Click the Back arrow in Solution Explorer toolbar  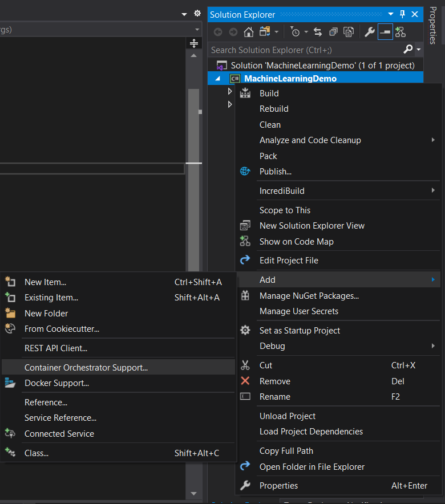pos(218,32)
